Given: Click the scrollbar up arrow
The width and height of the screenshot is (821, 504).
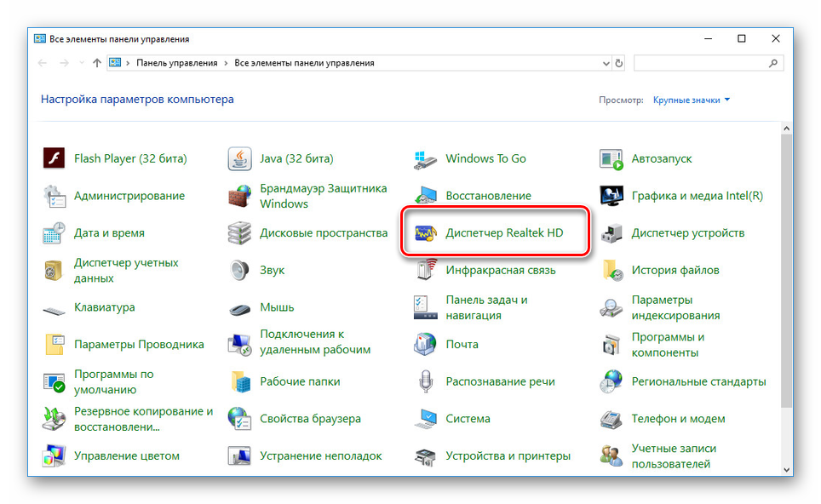Looking at the screenshot, I should [x=786, y=129].
